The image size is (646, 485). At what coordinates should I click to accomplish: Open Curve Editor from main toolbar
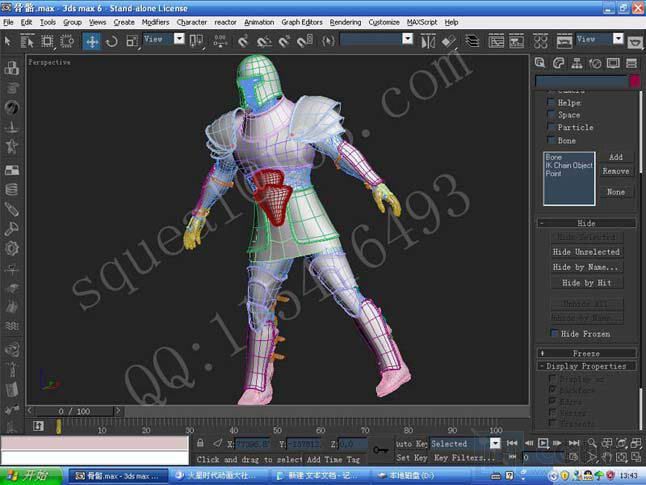496,41
